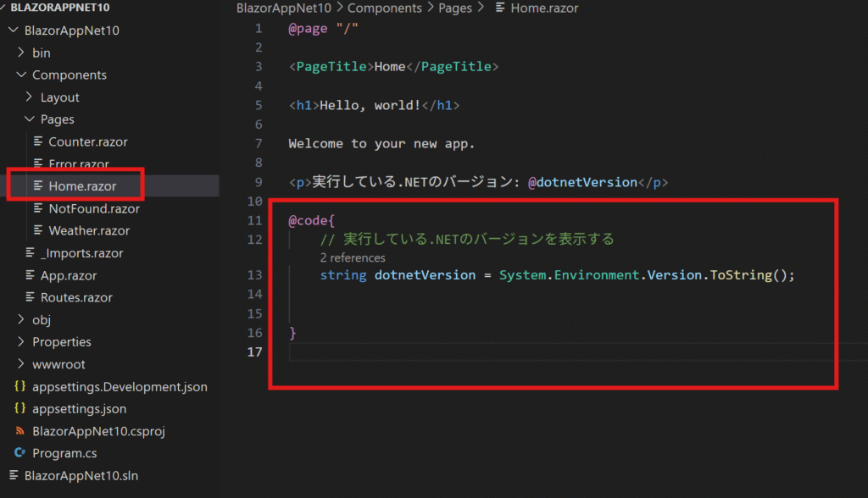Open Counter.razor in the explorer

click(x=88, y=141)
